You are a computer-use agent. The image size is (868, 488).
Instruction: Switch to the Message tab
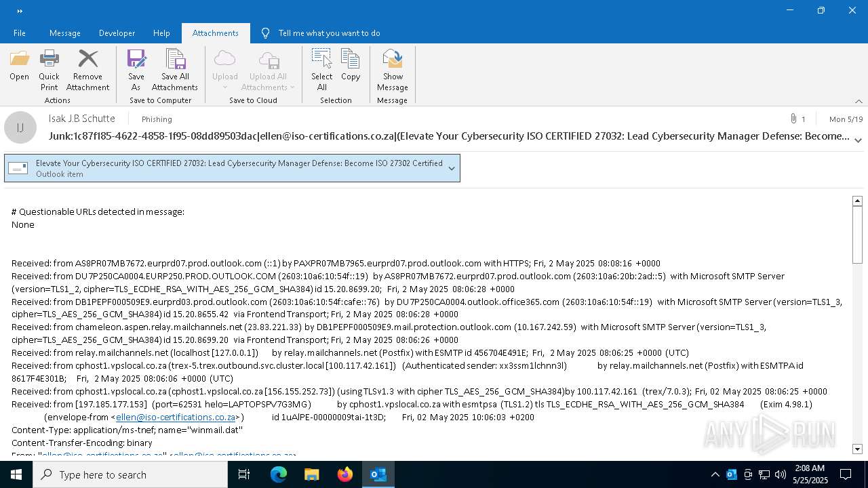(65, 33)
